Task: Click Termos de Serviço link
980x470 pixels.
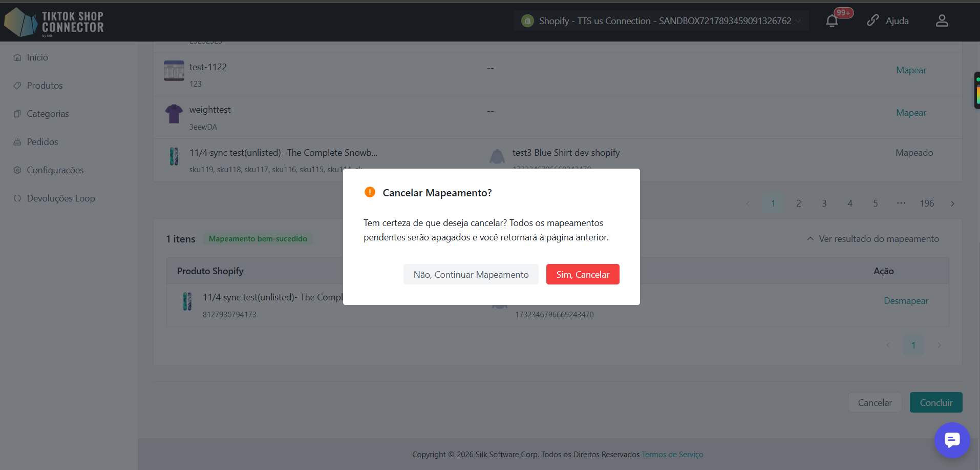Action: [x=672, y=455]
